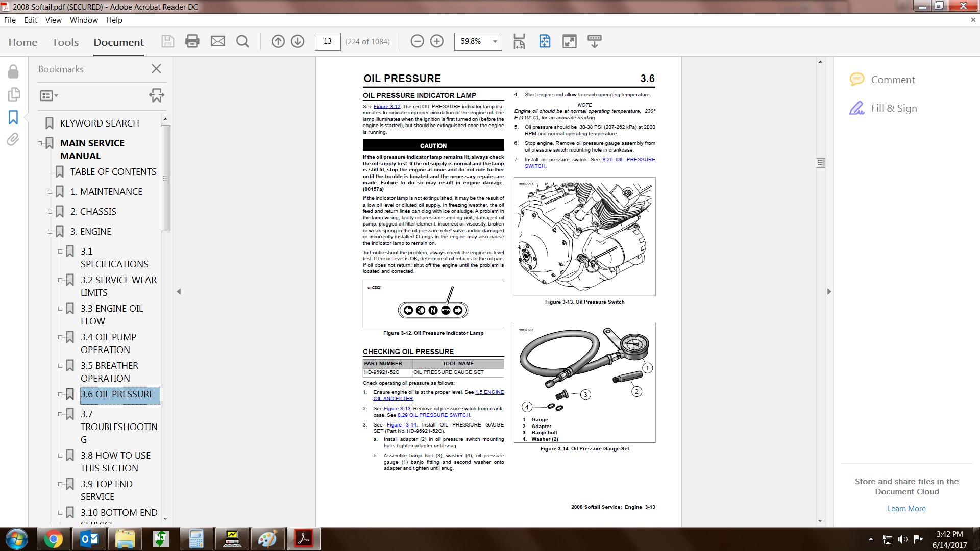Open the zoom level dropdown
The image size is (980, 551).
point(495,41)
